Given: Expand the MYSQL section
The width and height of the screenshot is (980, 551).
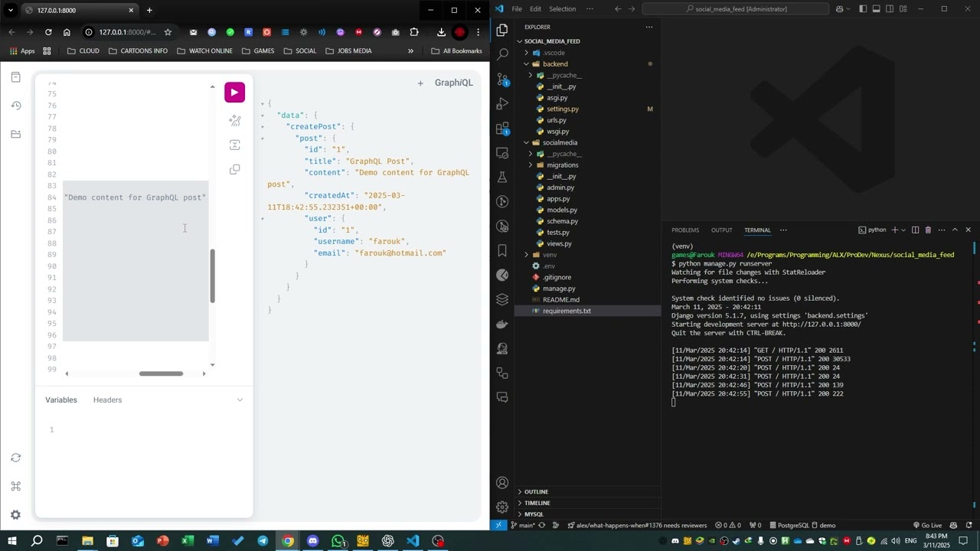Looking at the screenshot, I should 587,514.
